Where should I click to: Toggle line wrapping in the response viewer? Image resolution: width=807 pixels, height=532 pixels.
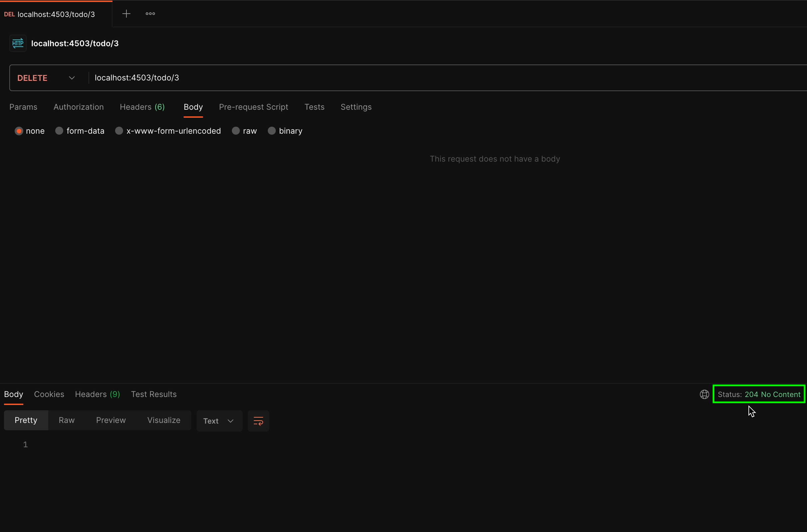[x=258, y=421]
